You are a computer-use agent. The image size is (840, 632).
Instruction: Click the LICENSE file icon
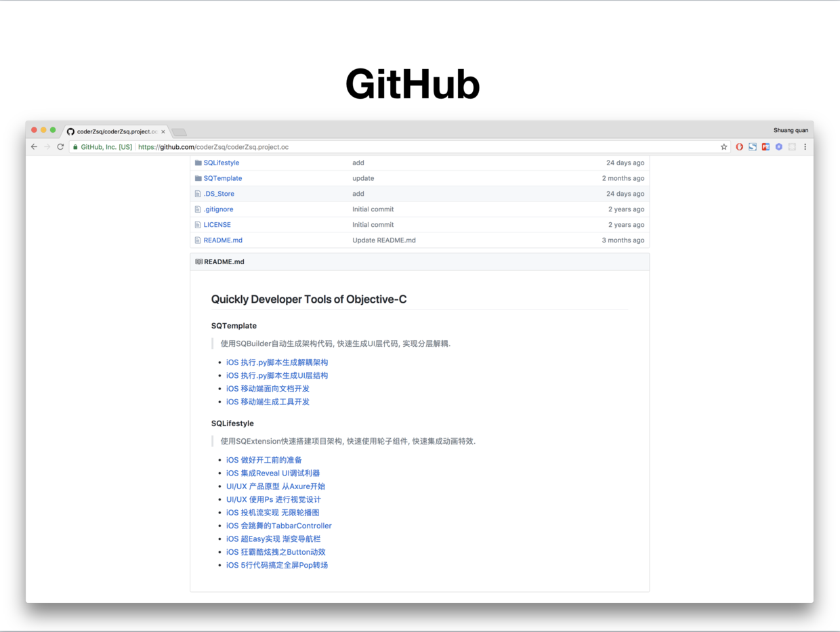point(198,225)
